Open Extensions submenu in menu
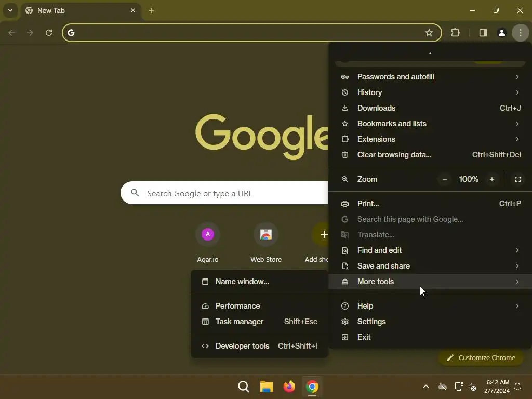 click(430, 139)
